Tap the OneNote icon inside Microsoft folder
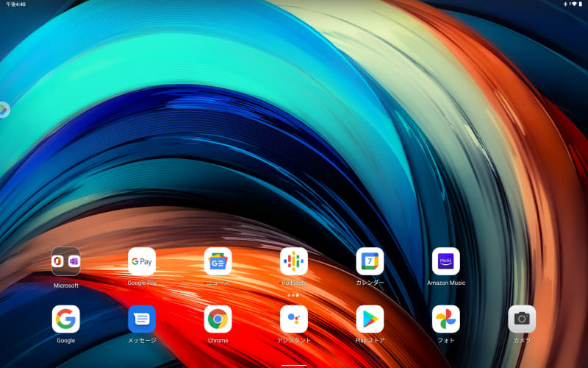The height and width of the screenshot is (368, 588). click(x=74, y=261)
